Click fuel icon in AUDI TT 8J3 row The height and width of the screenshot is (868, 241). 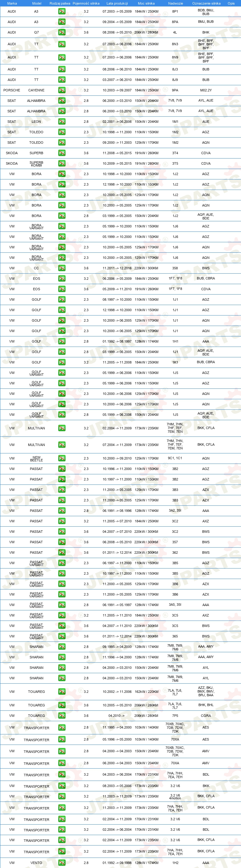[x=62, y=69]
